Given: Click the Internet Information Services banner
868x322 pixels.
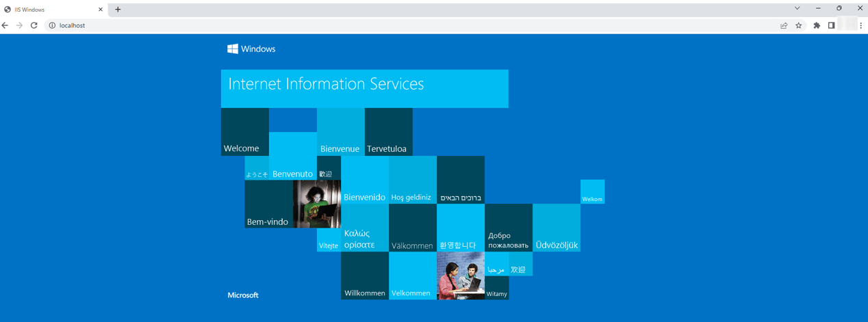Looking at the screenshot, I should pos(364,88).
